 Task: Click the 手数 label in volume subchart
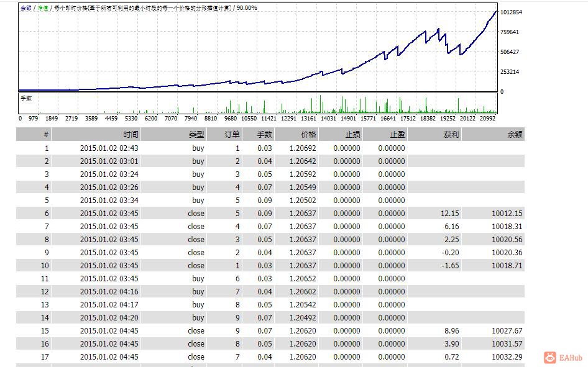pos(26,98)
